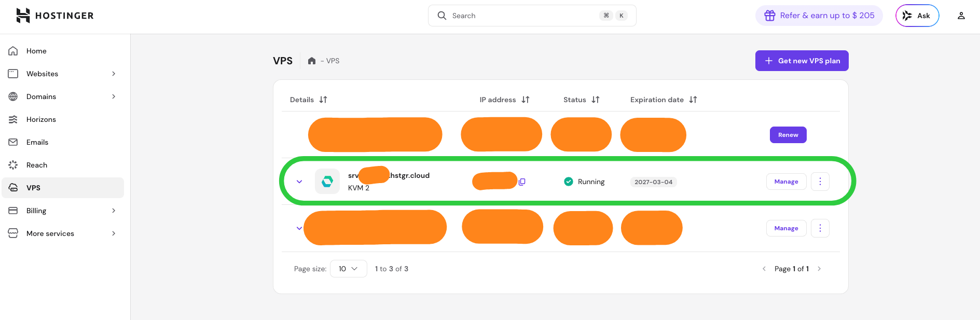Expand the Websites submenu chevron
980x320 pixels.
click(114, 74)
